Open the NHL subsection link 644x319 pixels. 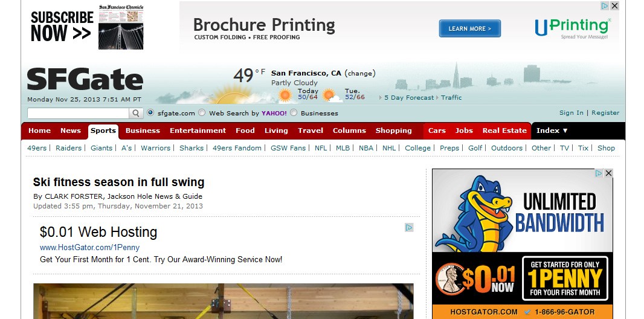coord(389,148)
